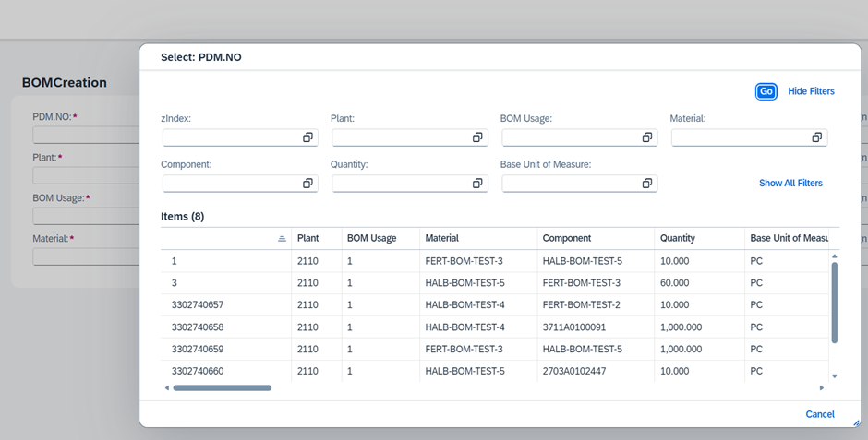
Task: Select row 3302740657
Action: click(x=496, y=305)
